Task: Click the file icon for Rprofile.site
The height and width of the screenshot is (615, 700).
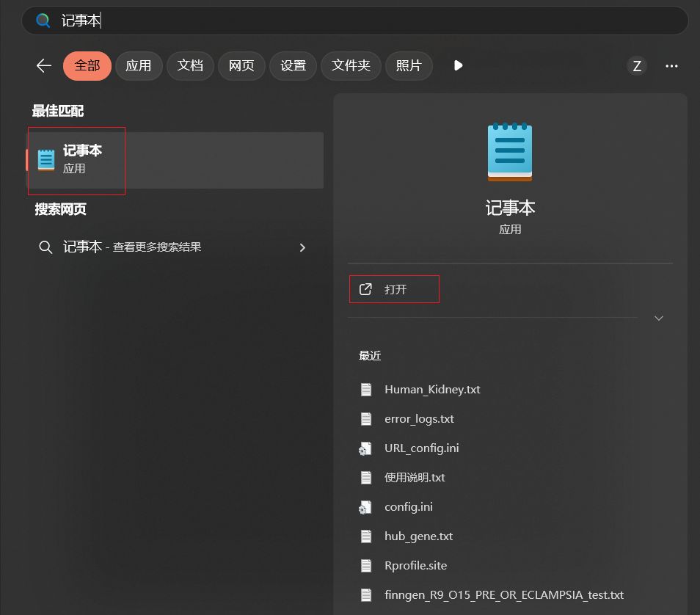Action: click(x=366, y=565)
